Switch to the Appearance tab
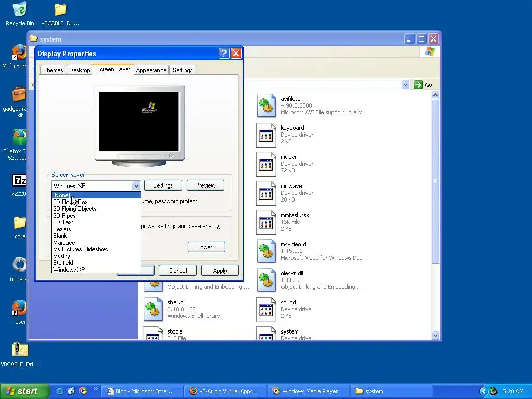 click(151, 70)
